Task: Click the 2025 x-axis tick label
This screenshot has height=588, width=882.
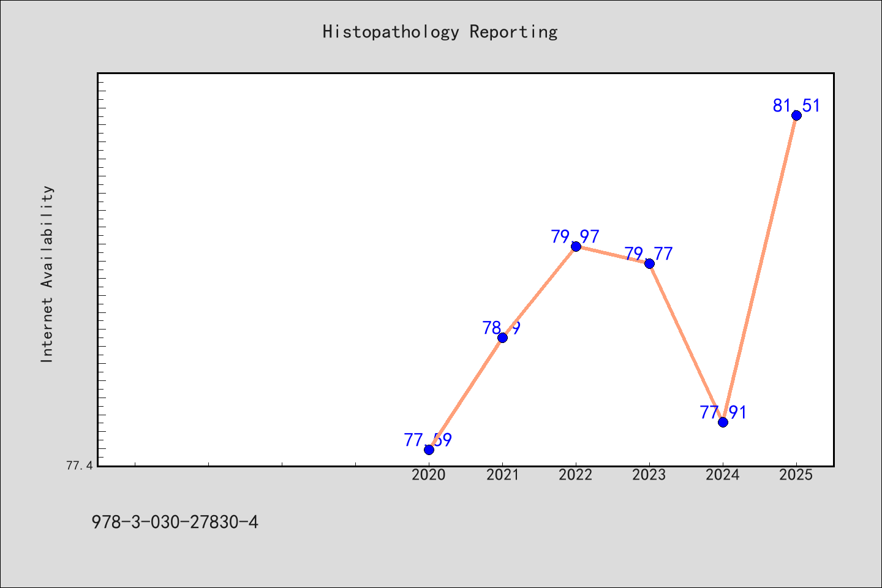Action: click(x=796, y=475)
